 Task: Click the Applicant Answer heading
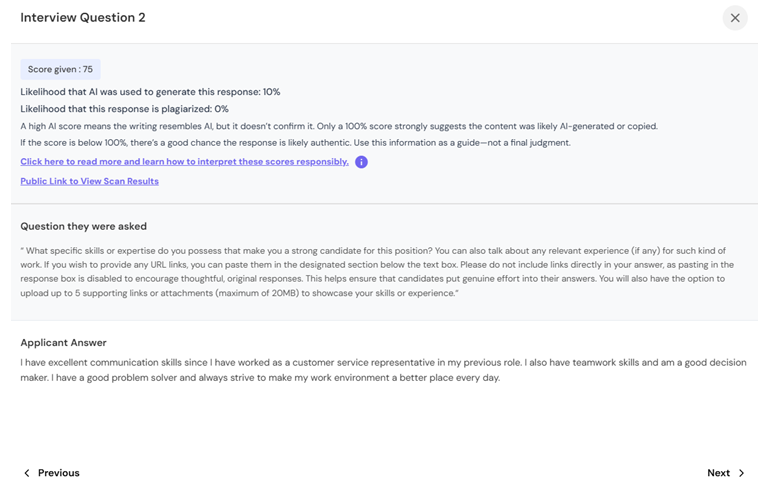pyautogui.click(x=63, y=343)
